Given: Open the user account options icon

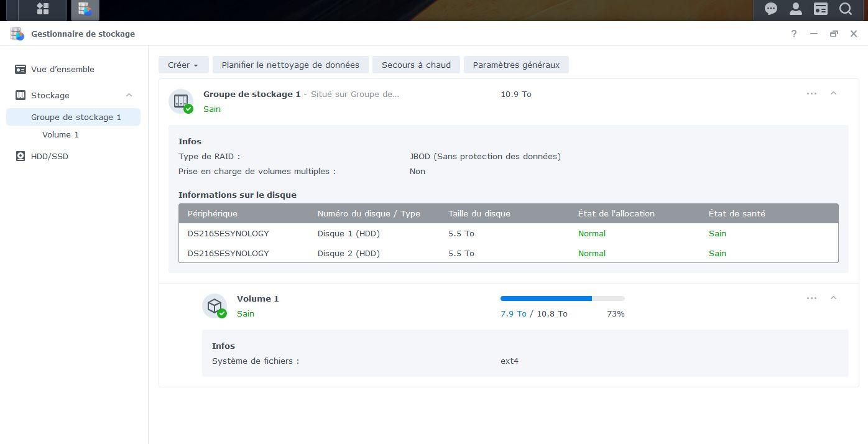Looking at the screenshot, I should [x=795, y=9].
